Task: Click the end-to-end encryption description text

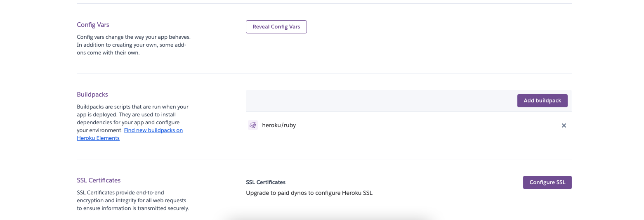Action: [132, 200]
